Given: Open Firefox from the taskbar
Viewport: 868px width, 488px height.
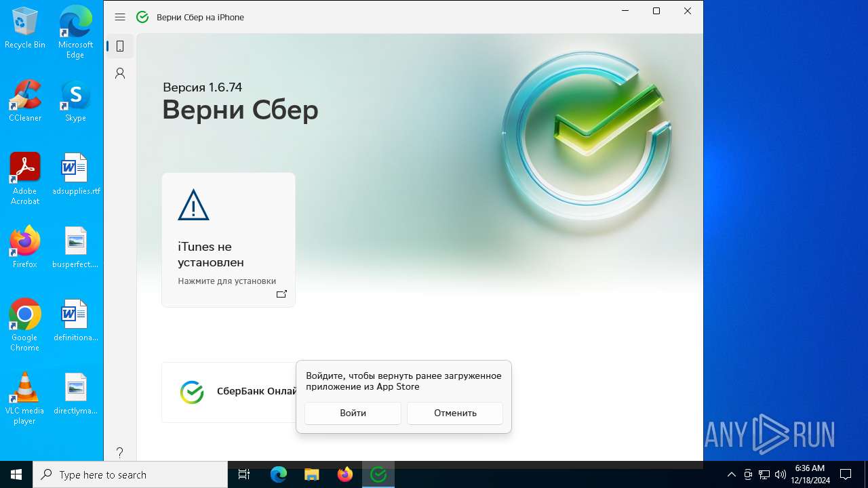Looking at the screenshot, I should pyautogui.click(x=345, y=474).
